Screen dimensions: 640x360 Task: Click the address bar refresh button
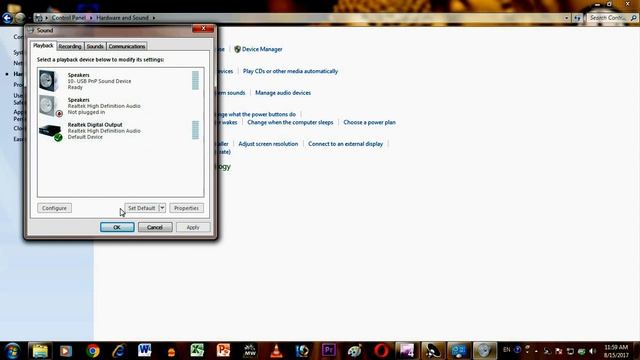pos(577,18)
